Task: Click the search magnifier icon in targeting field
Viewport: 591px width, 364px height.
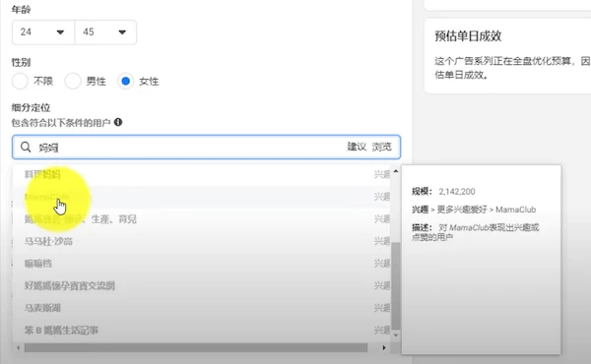Action: 26,148
